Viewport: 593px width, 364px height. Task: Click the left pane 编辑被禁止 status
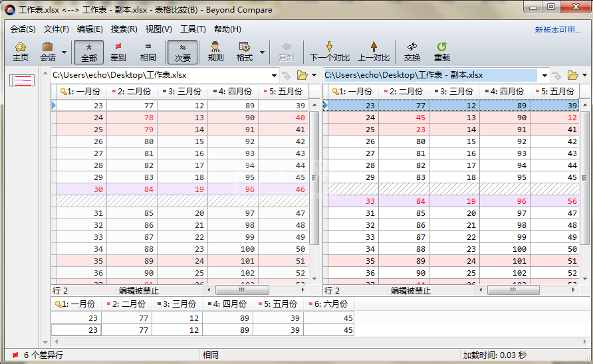(x=139, y=291)
